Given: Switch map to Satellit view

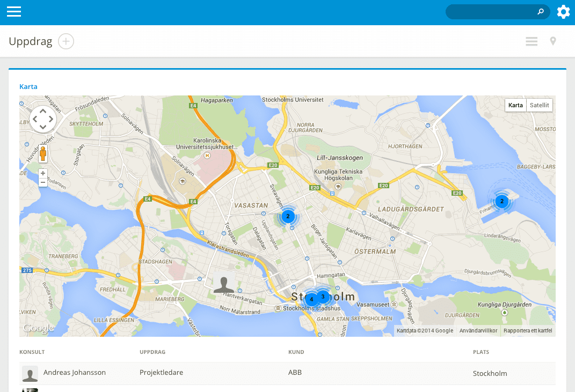Looking at the screenshot, I should pyautogui.click(x=539, y=105).
